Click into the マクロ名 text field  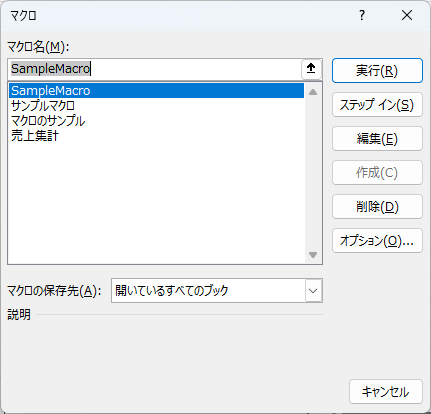point(155,69)
